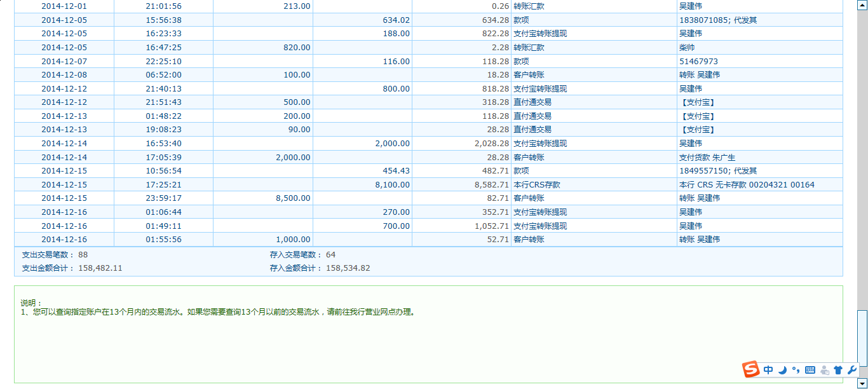Click payee name 柴帅

pyautogui.click(x=687, y=47)
